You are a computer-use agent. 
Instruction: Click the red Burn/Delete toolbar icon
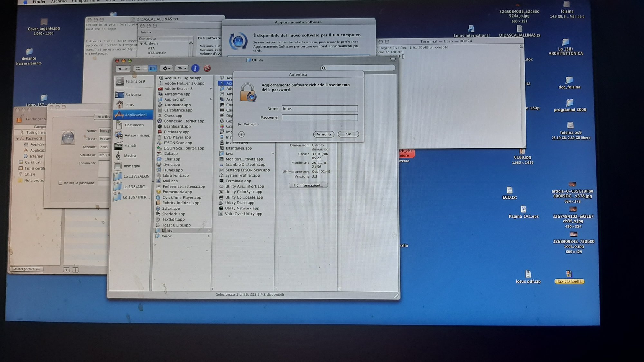pos(207,68)
